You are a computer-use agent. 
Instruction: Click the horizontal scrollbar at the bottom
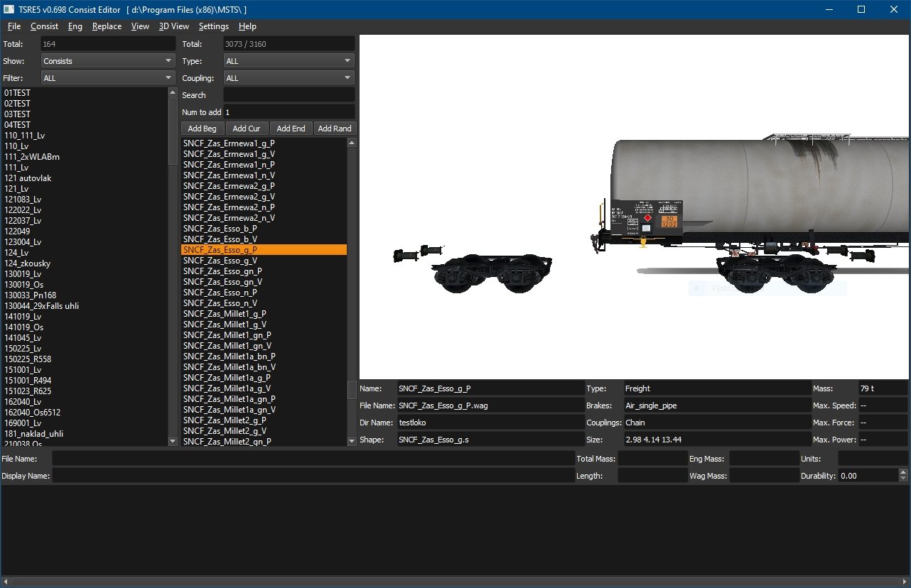click(x=455, y=582)
